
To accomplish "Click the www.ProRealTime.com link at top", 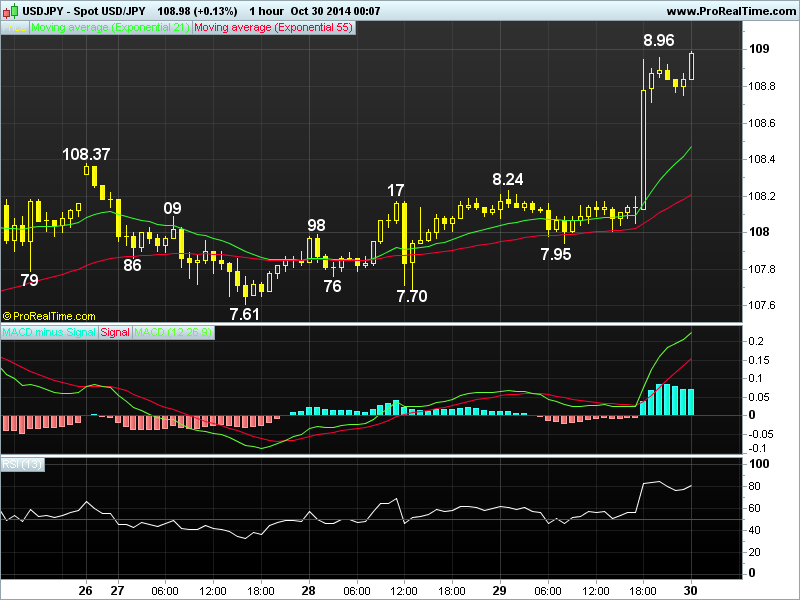I will 731,11.
